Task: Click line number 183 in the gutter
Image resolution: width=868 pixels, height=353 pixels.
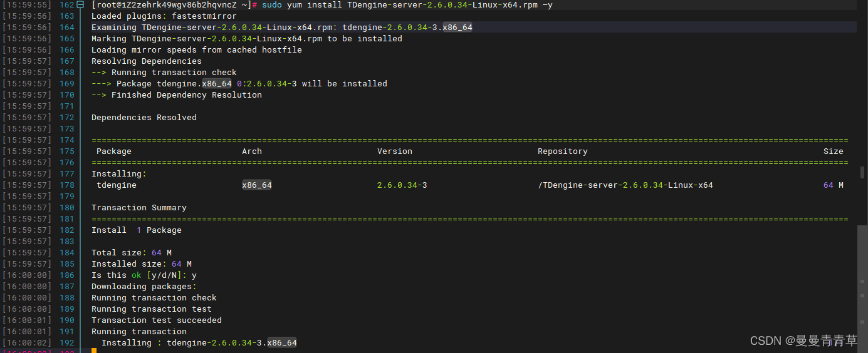Action: [67, 242]
